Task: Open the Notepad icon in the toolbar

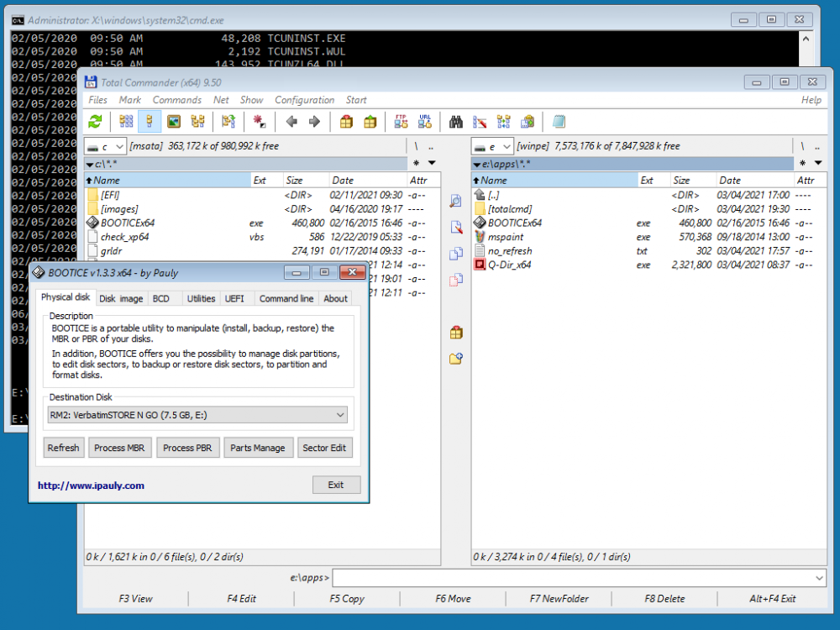Action: tap(559, 122)
